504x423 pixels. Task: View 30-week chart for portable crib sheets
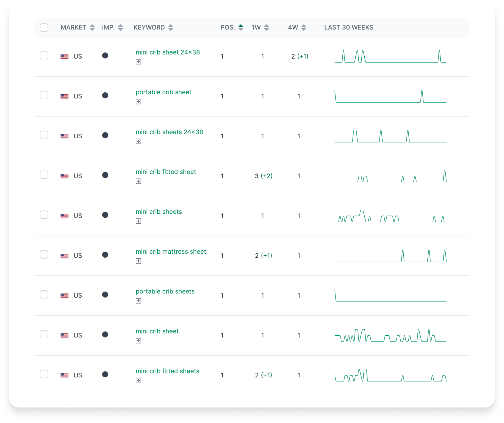[390, 296]
